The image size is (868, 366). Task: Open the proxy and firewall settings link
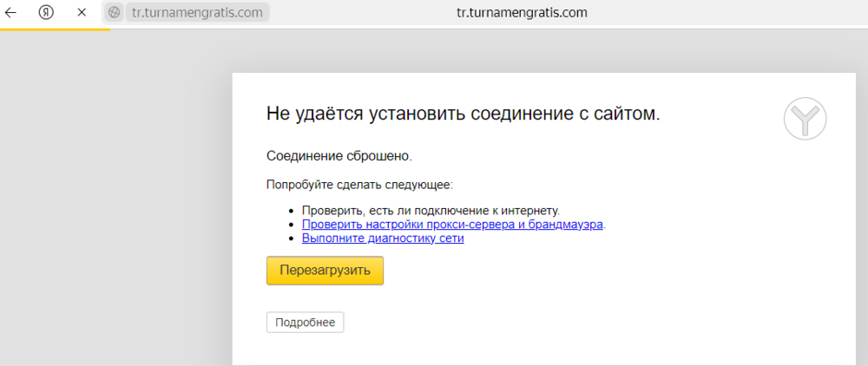point(452,225)
